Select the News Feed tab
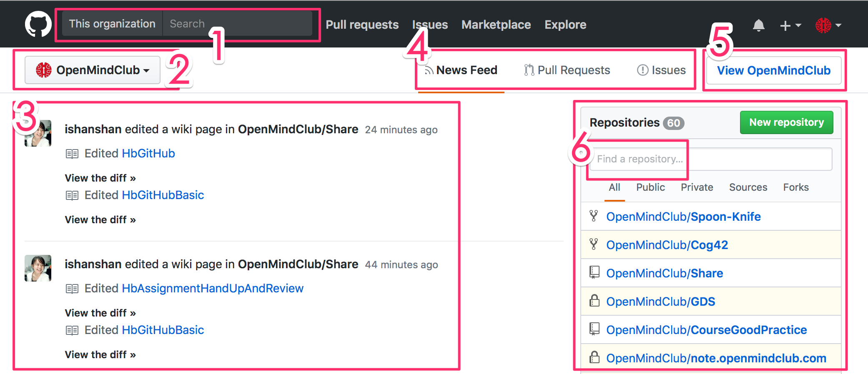This screenshot has height=374, width=868. 461,70
